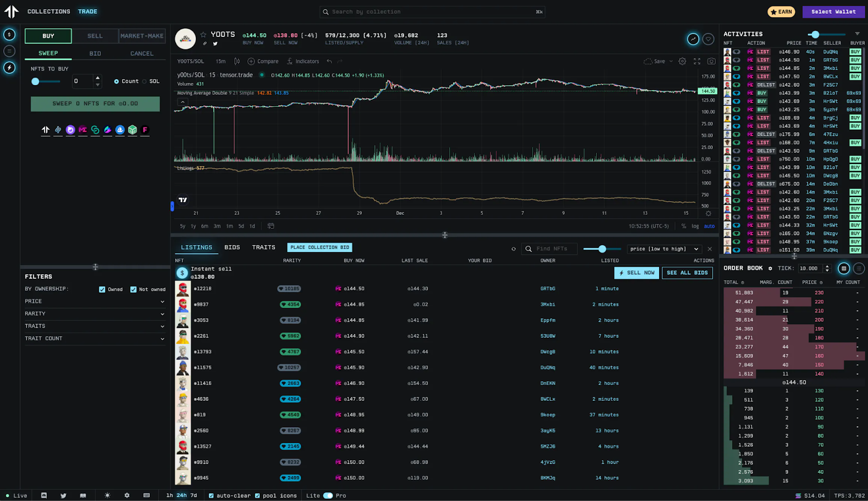Viewport: 868px width, 501px height.
Task: Toggle light theme sun icon
Action: (x=107, y=496)
